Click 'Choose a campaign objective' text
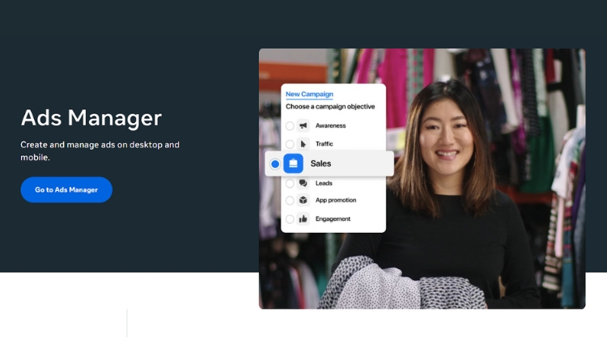The height and width of the screenshot is (364, 607). click(x=330, y=107)
